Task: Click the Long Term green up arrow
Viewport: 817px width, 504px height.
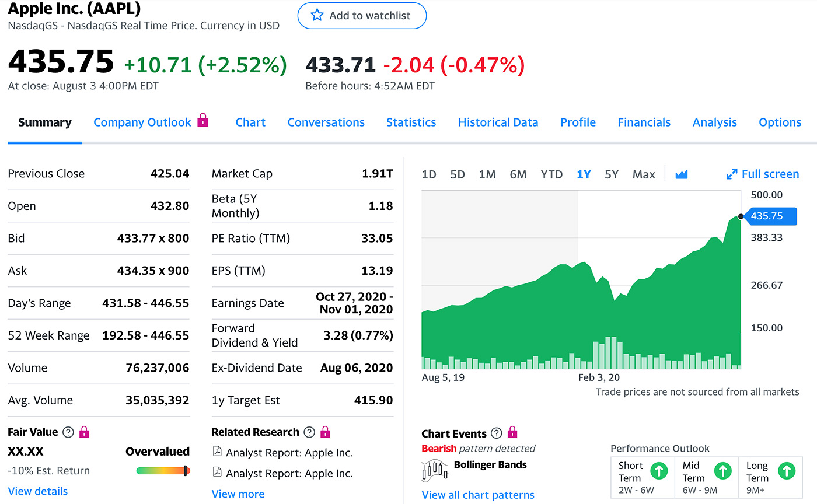Action: [786, 471]
